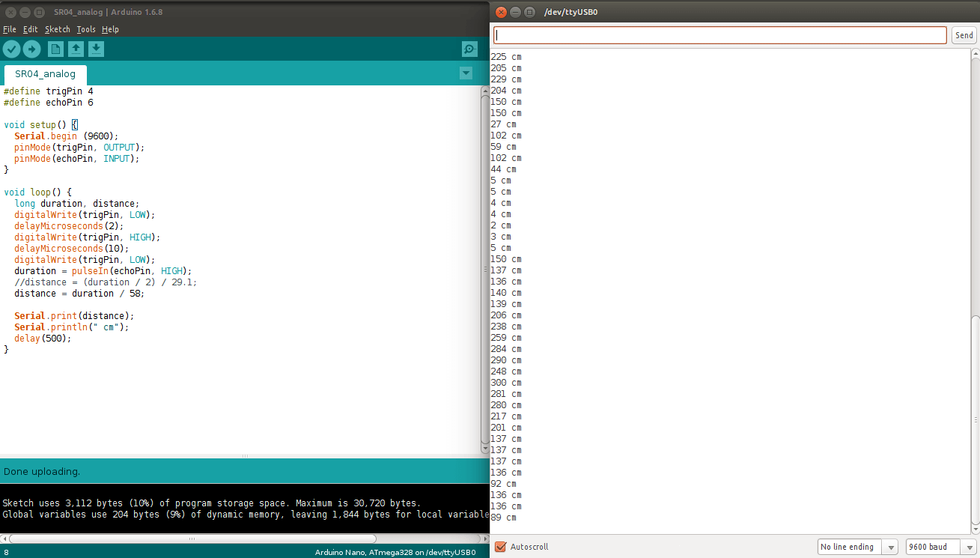Viewport: 980px width, 558px height.
Task: Click the '#define echoPin 6' line
Action: [48, 102]
